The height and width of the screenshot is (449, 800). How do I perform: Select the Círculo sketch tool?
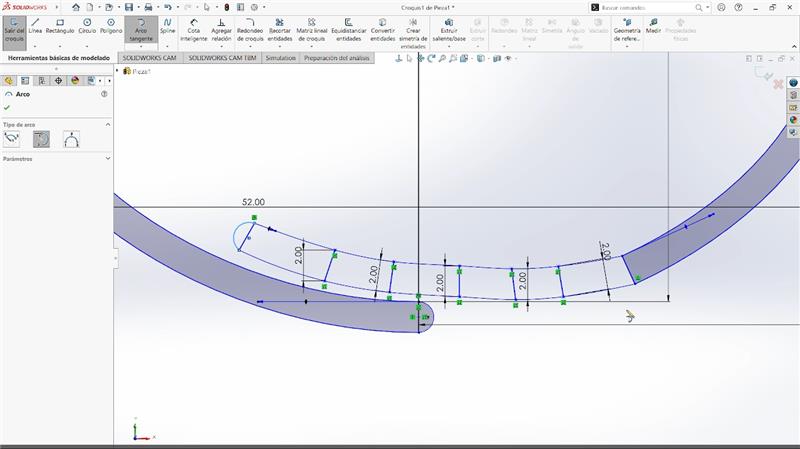click(x=87, y=27)
